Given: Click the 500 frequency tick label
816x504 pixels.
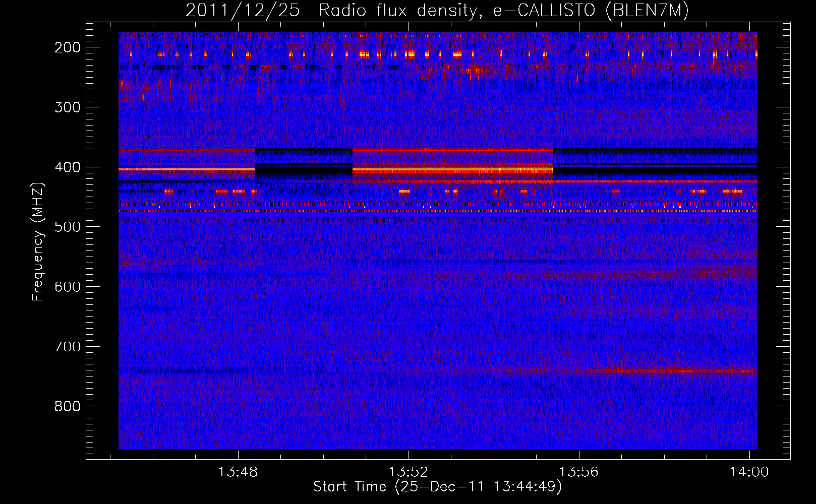Looking at the screenshot, I should (67, 227).
